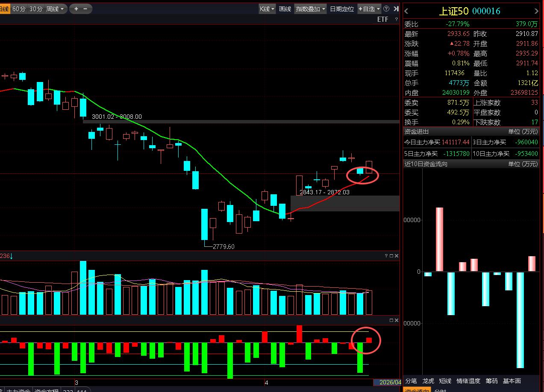The image size is (544, 392).
Task: Open the 情绪温度 tab
Action: [x=468, y=381]
